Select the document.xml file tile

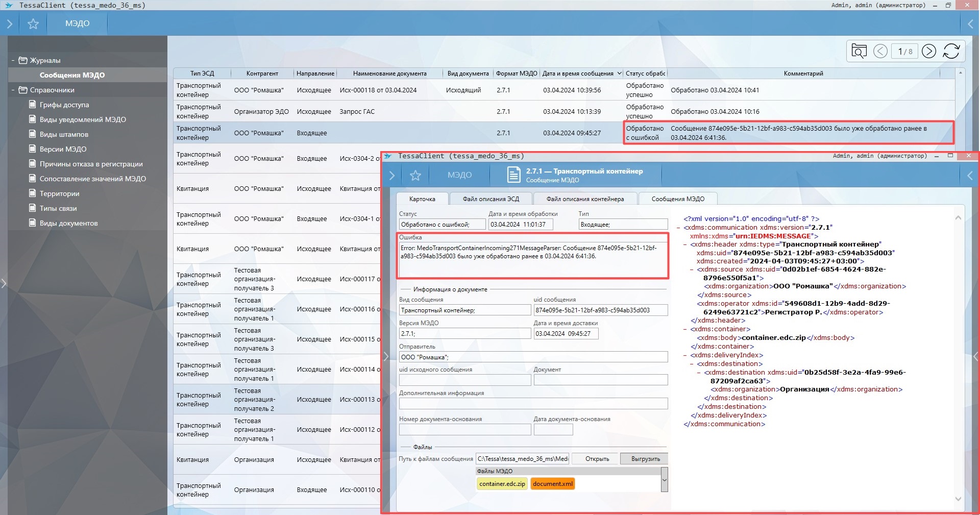click(553, 484)
